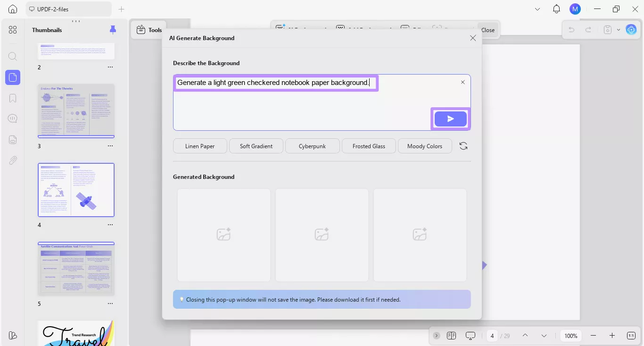The height and width of the screenshot is (346, 644).
Task: Open page 2 thumbnail
Action: [x=76, y=51]
